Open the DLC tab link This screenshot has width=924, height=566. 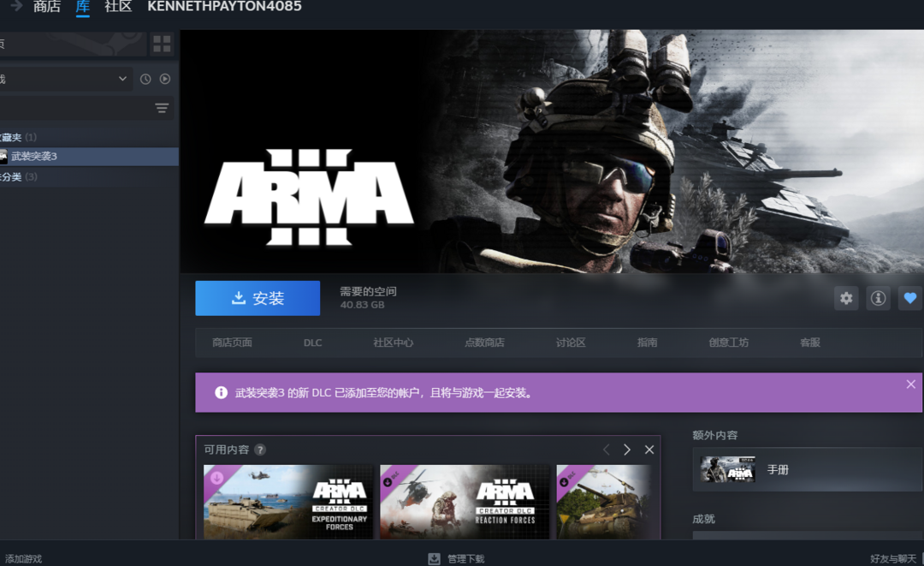313,343
